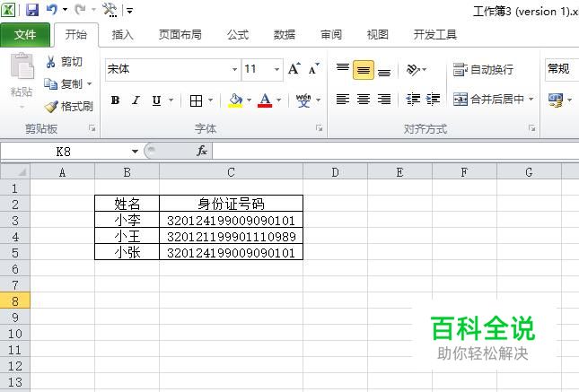Viewport: 579px width, 392px height.
Task: Apply yellow fill color bucket
Action: click(235, 100)
